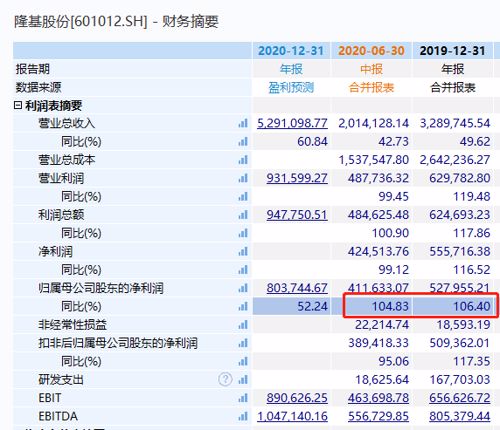Select cell 629,782.80 operating profit

pyautogui.click(x=460, y=178)
